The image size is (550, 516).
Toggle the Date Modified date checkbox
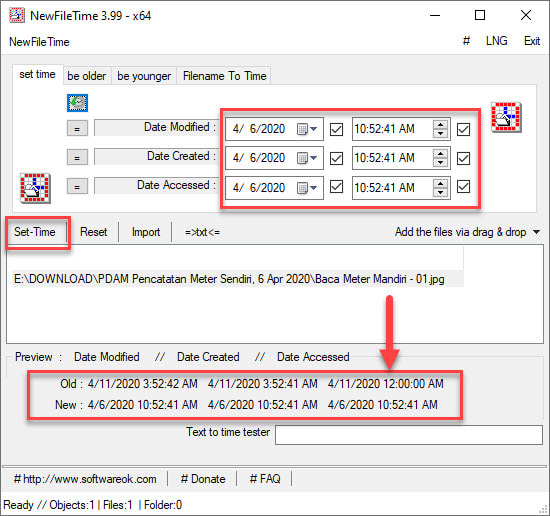click(336, 129)
